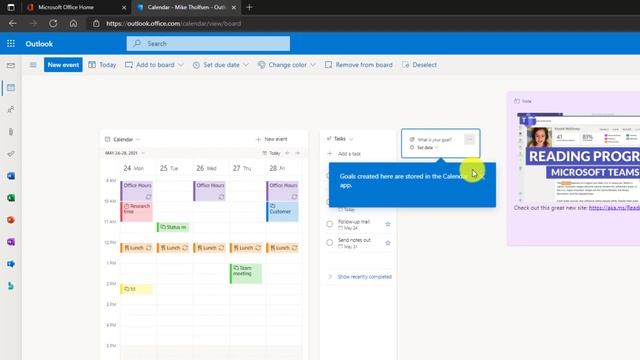Open the aka.ms link in the note
The width and height of the screenshot is (640, 360).
614,208
